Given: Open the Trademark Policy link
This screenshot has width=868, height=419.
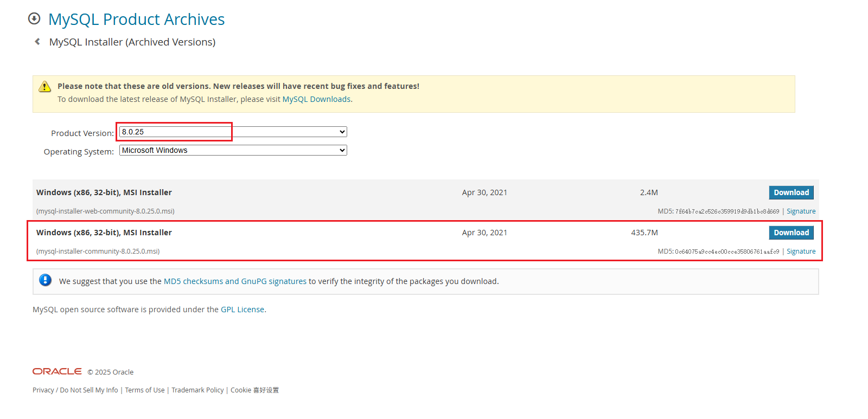Looking at the screenshot, I should (x=197, y=390).
